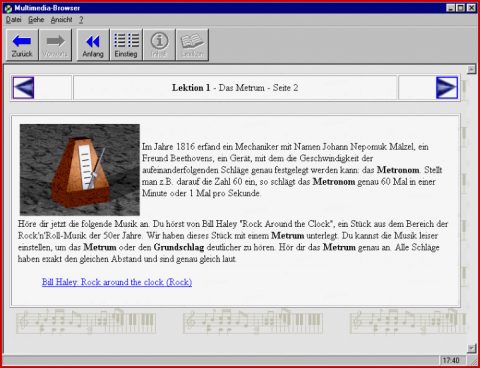480x368 pixels.
Task: Open the Einstieg list toolbar button
Action: pos(126,45)
